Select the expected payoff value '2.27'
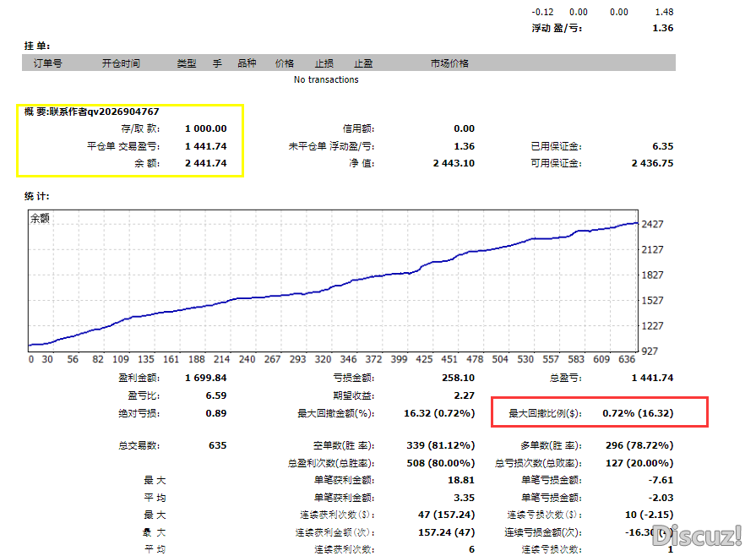 [465, 396]
